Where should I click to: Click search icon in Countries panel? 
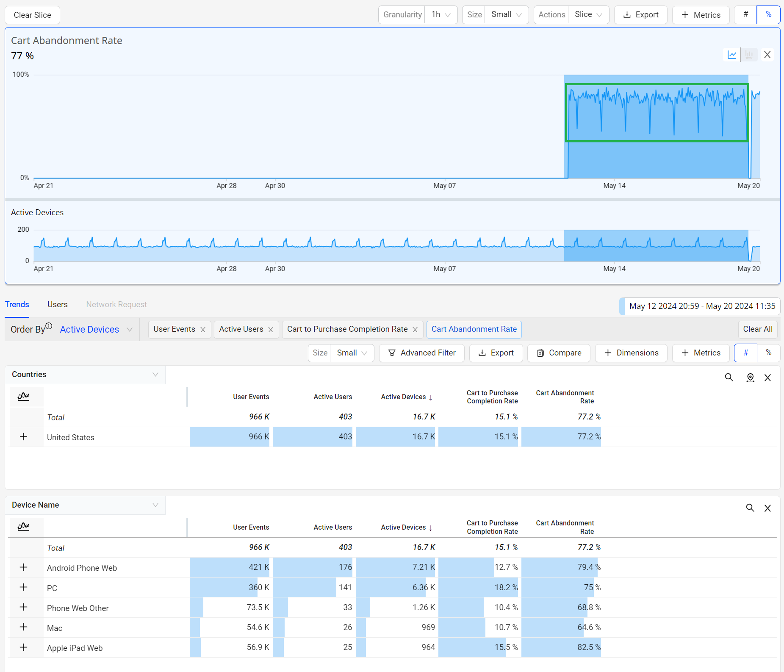(x=729, y=378)
